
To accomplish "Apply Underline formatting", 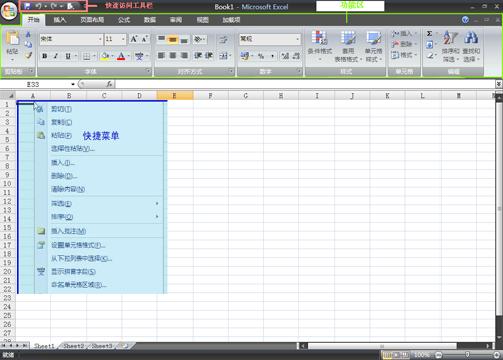I will point(68,56).
